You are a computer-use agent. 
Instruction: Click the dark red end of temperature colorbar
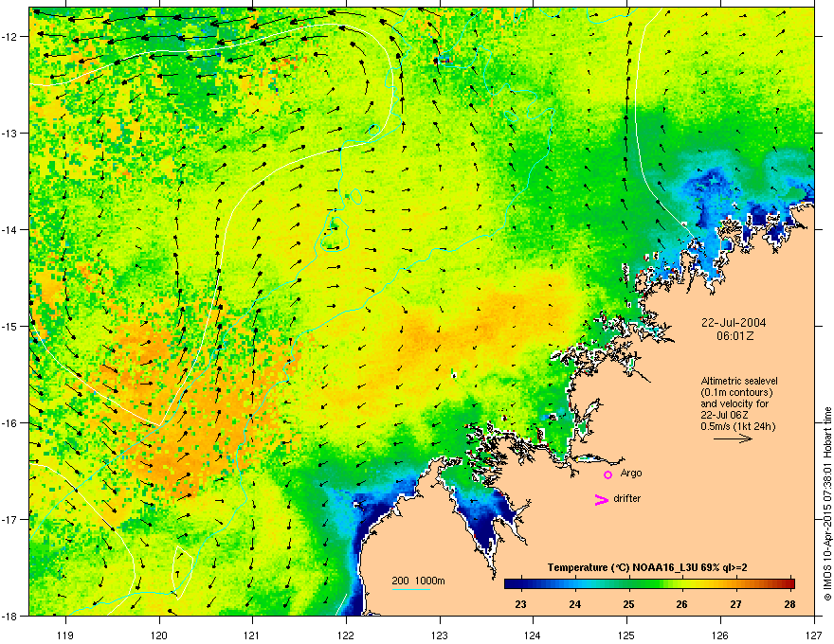[x=789, y=583]
